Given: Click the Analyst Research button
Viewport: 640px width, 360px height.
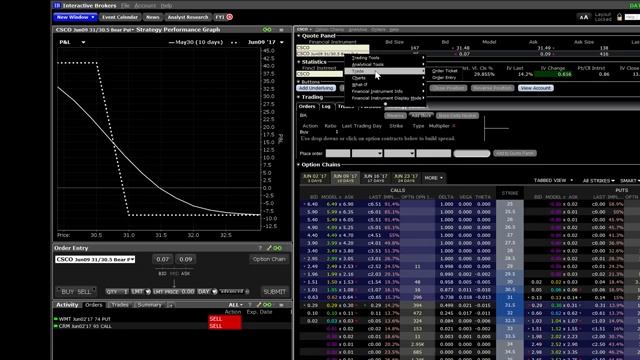Looking at the screenshot, I should 188,17.
